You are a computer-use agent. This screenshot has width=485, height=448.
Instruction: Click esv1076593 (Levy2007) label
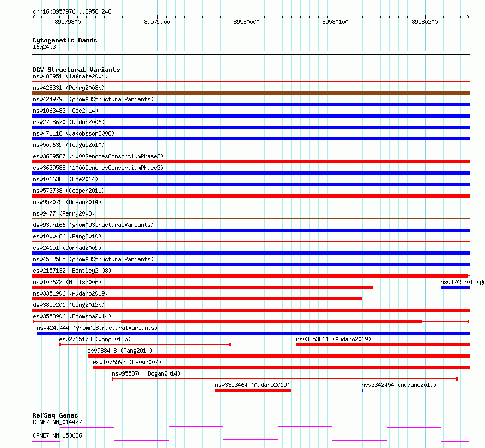point(127,362)
